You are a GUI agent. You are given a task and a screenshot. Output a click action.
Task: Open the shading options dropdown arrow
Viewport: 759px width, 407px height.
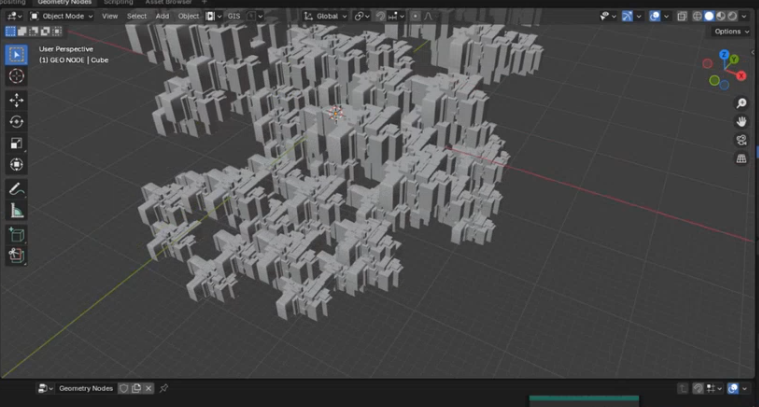(744, 16)
